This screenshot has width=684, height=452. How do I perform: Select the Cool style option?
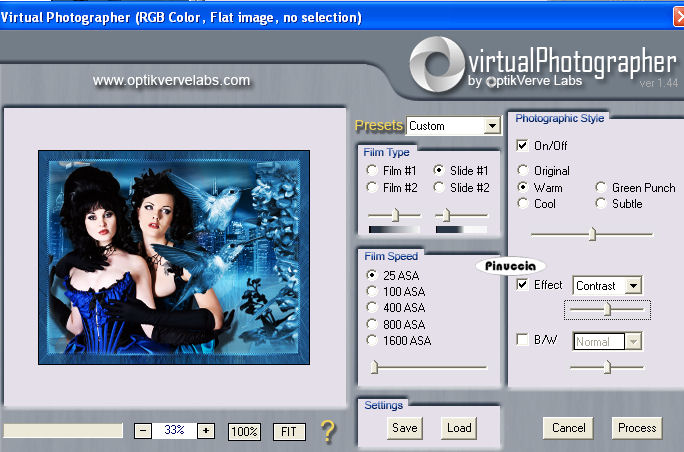523,203
